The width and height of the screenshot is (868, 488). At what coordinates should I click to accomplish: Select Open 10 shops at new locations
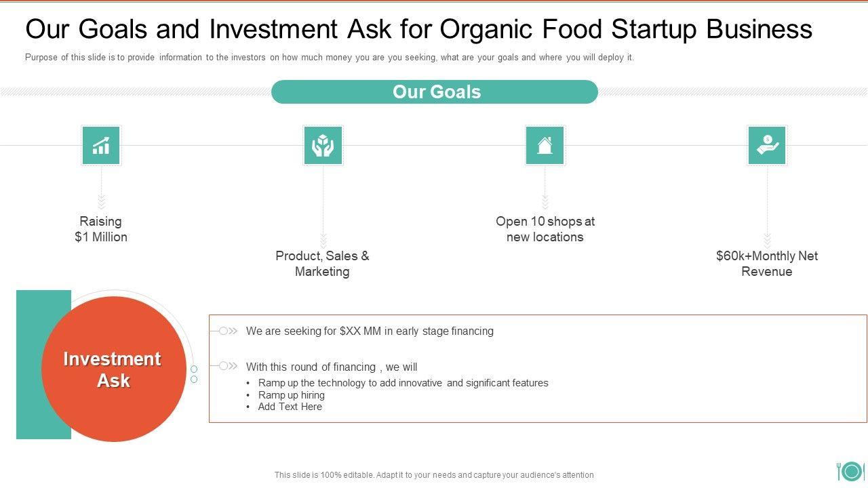(x=545, y=229)
